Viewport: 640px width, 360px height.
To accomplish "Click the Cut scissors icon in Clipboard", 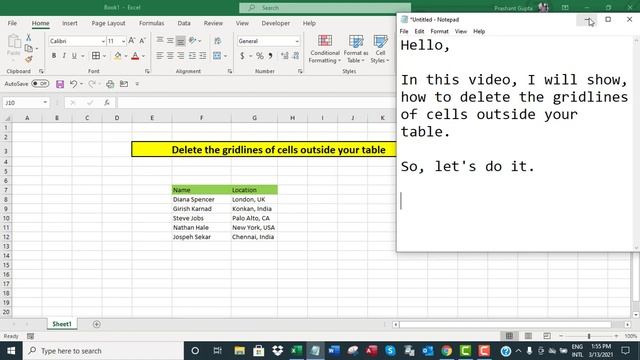I will (x=29, y=38).
